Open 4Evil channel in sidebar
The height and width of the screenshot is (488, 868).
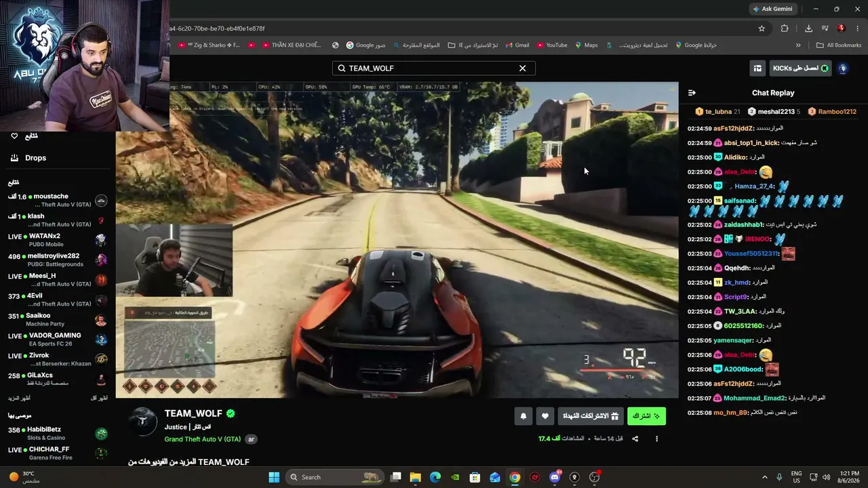[x=58, y=300]
